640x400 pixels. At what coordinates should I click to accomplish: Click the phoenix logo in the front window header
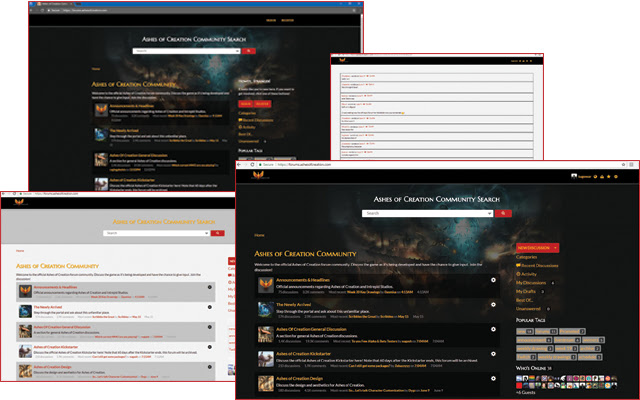coord(260,176)
